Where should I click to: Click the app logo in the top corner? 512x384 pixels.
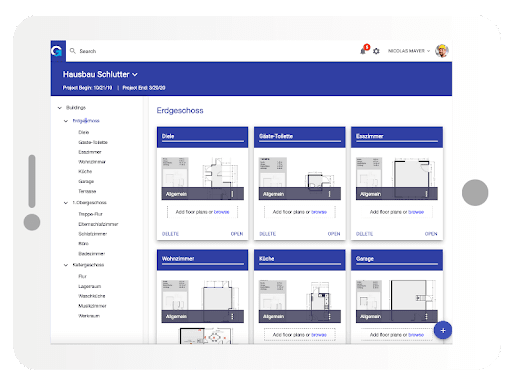click(x=58, y=51)
